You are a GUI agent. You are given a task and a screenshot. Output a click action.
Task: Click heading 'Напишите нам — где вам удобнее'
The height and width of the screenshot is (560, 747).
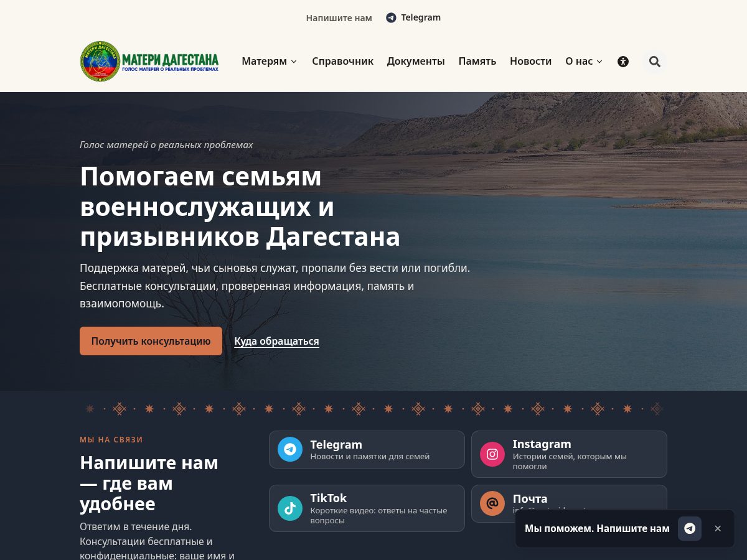(149, 483)
